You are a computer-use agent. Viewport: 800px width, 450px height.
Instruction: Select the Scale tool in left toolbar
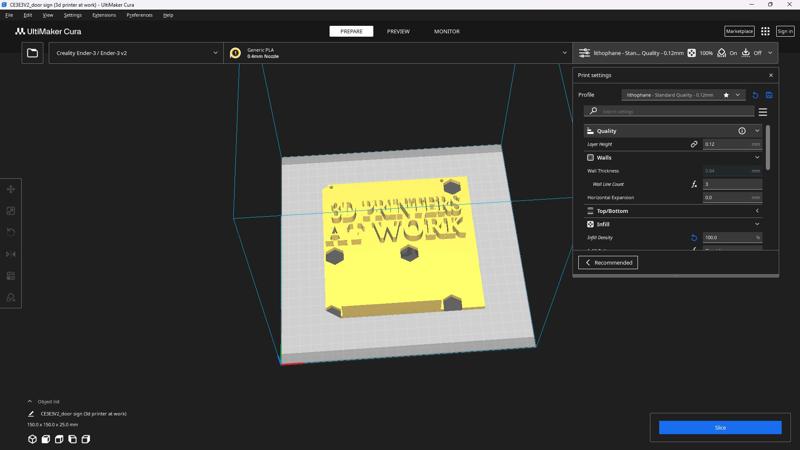point(11,211)
